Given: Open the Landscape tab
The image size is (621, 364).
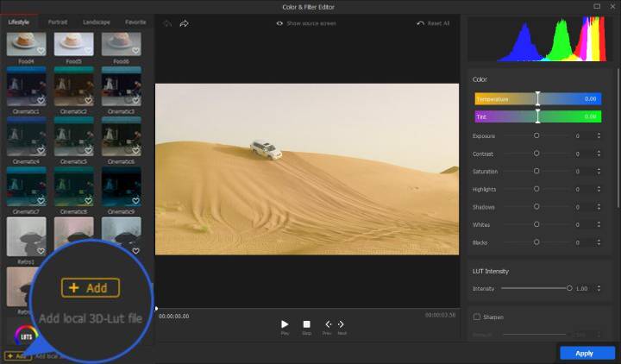Looking at the screenshot, I should [x=97, y=22].
